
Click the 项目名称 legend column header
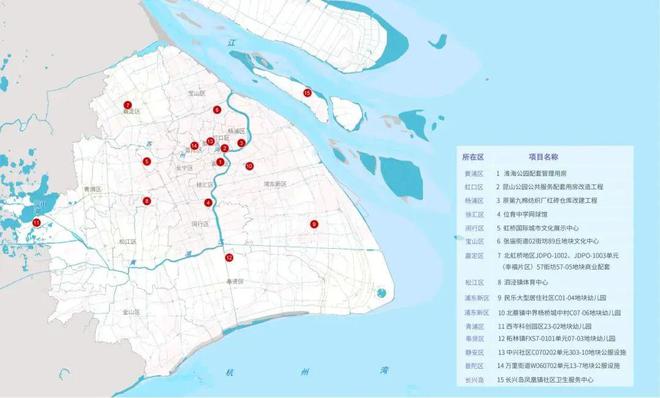pos(543,157)
